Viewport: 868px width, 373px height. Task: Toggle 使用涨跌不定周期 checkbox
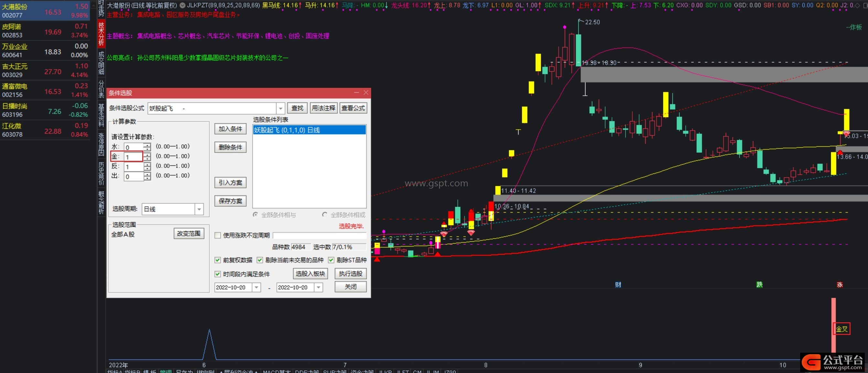point(218,235)
